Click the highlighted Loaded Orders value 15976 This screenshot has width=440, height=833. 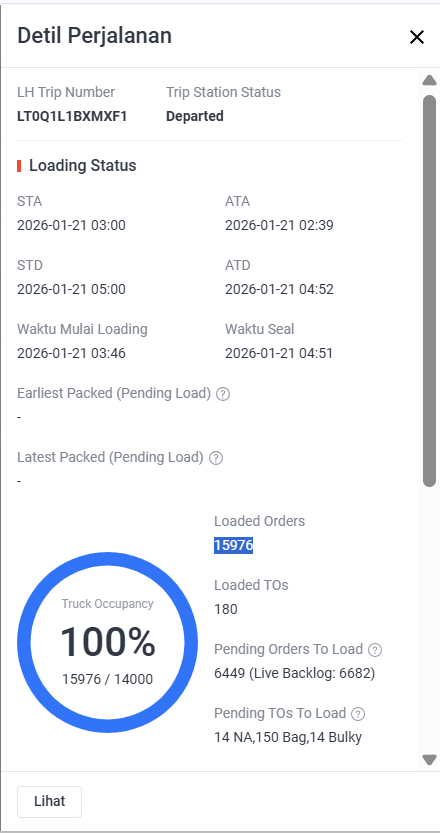click(x=233, y=545)
